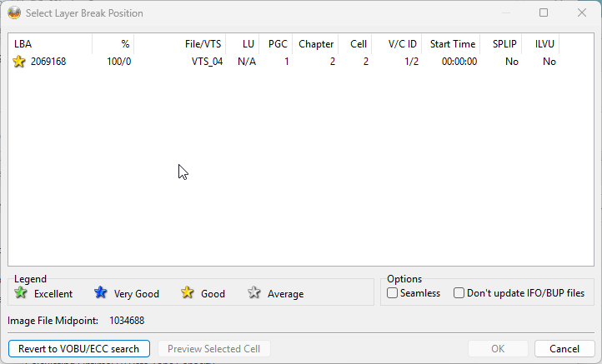Screen dimensions: 602x364
Task: Click the Start Time column header
Action: click(x=451, y=44)
